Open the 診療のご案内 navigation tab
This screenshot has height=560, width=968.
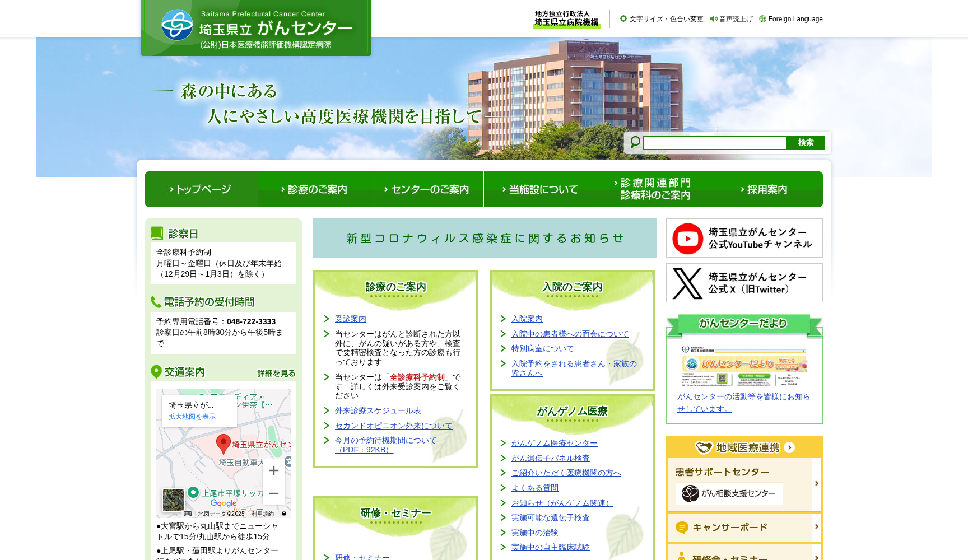pyautogui.click(x=314, y=189)
